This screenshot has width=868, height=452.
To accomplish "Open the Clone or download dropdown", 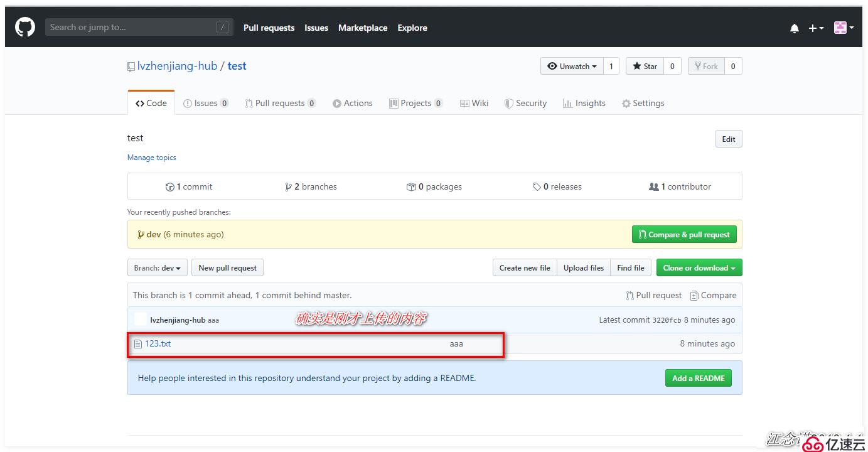I will pyautogui.click(x=699, y=267).
